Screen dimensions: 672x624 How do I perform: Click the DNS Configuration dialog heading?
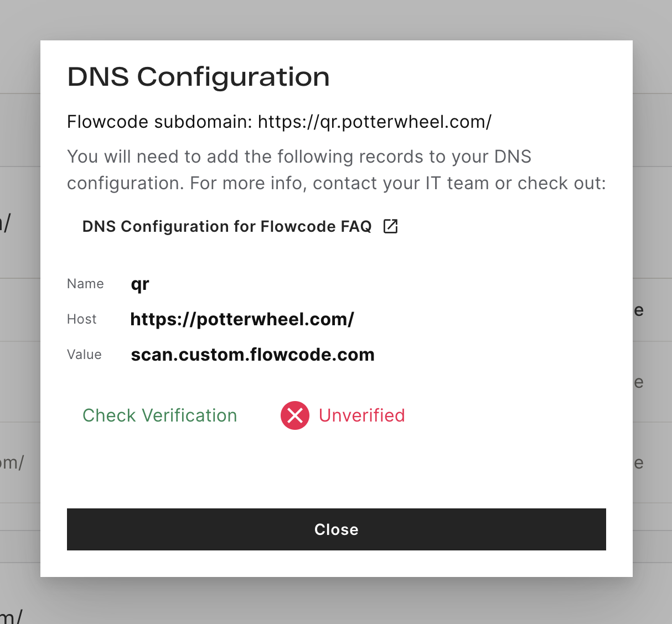[x=198, y=76]
